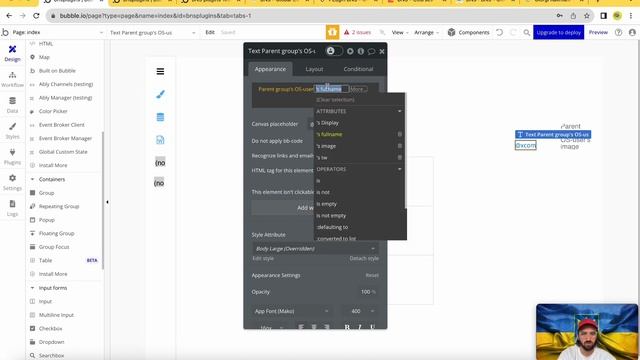Click the Redo arrow in the toolbar
Screen dimensions: 640x360
pos(513,32)
